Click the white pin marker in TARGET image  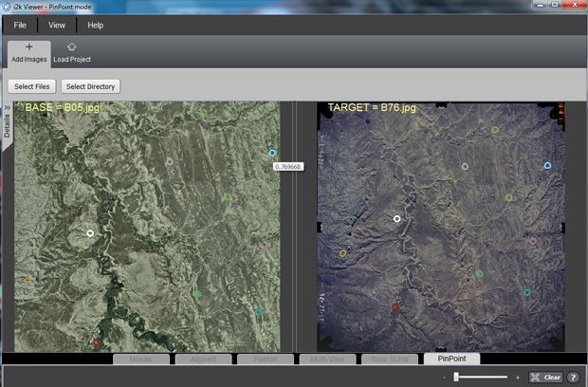point(396,218)
